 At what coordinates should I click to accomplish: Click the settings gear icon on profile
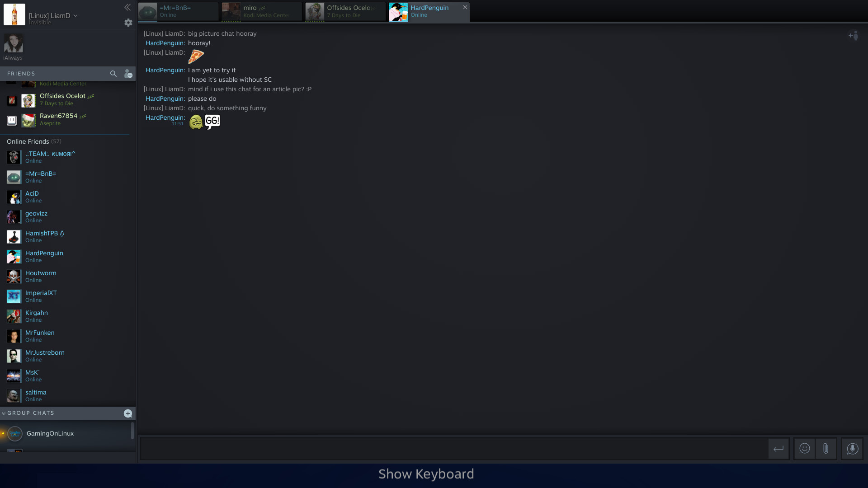click(128, 23)
